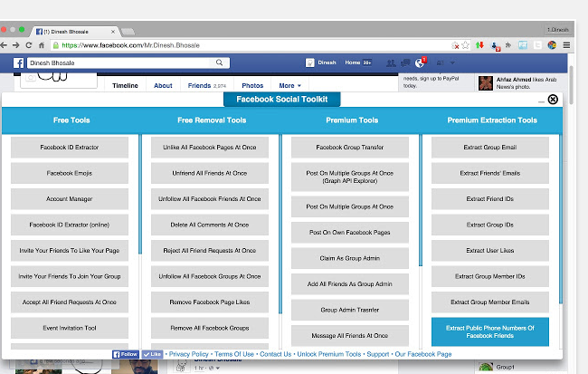This screenshot has height=374, width=588.
Task: Open the Photos tab
Action: [x=252, y=86]
